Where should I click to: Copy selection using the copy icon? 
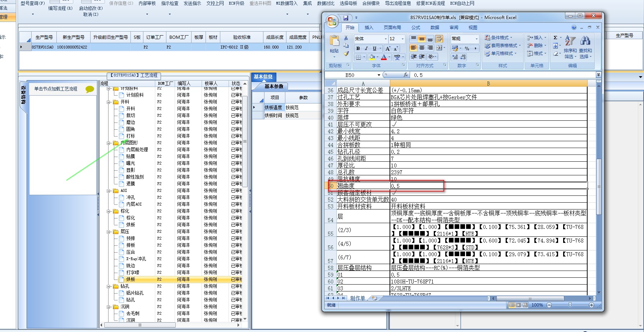click(x=346, y=46)
